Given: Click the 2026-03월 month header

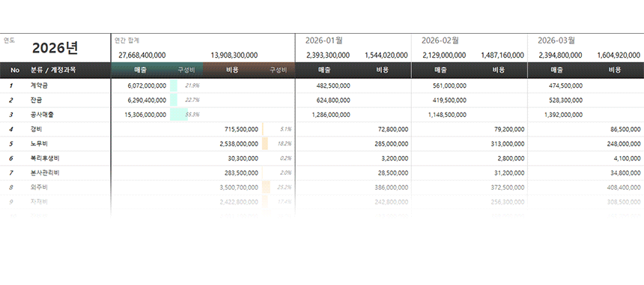Looking at the screenshot, I should click(x=556, y=40).
